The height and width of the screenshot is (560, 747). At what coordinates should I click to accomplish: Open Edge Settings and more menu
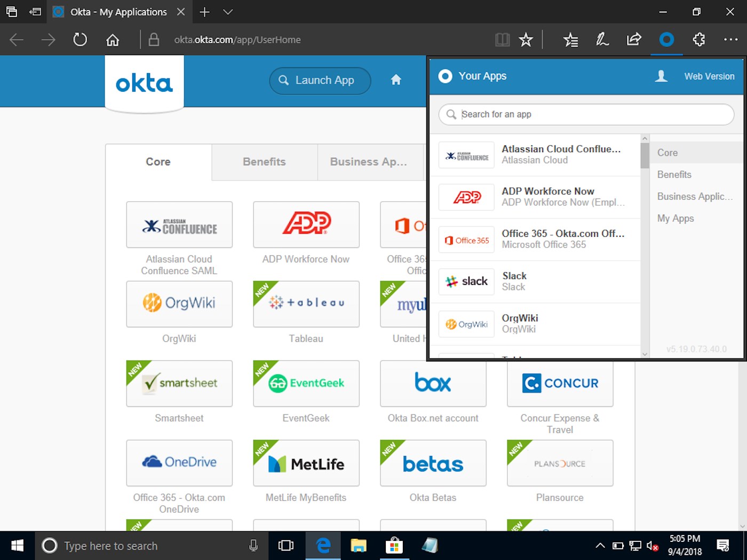point(730,39)
